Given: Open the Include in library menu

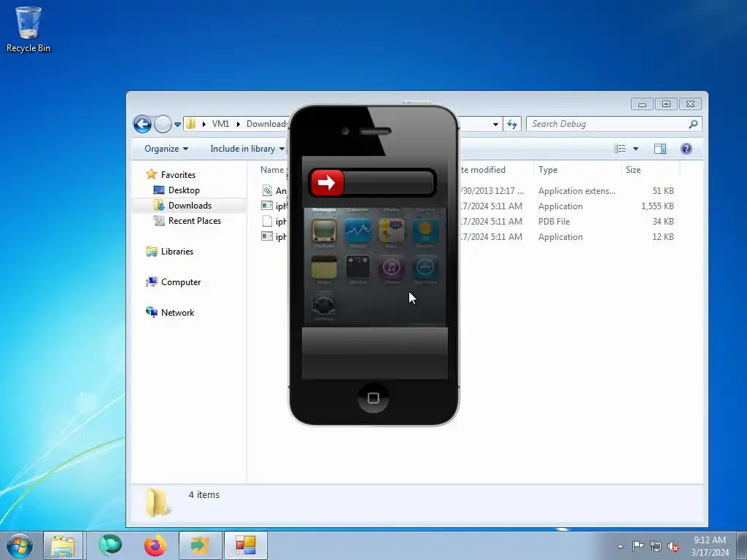Looking at the screenshot, I should point(247,149).
